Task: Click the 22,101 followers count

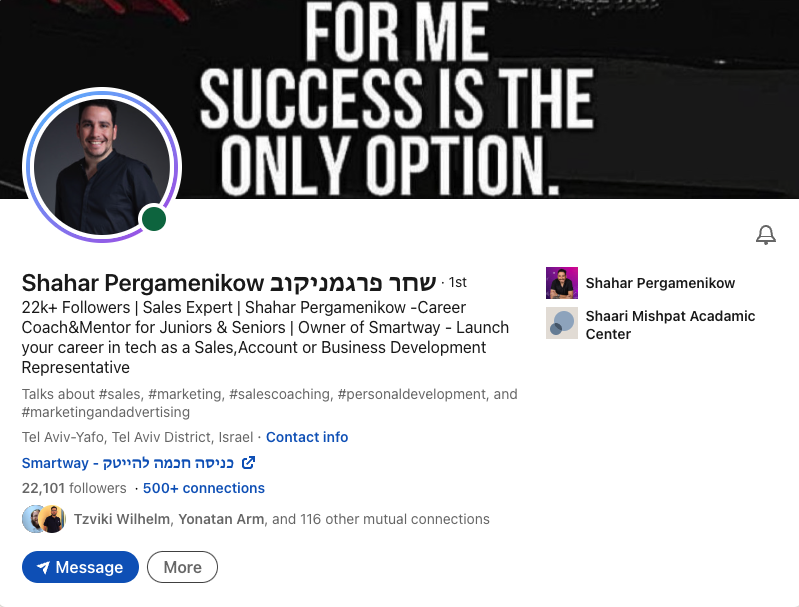Action: [x=74, y=488]
